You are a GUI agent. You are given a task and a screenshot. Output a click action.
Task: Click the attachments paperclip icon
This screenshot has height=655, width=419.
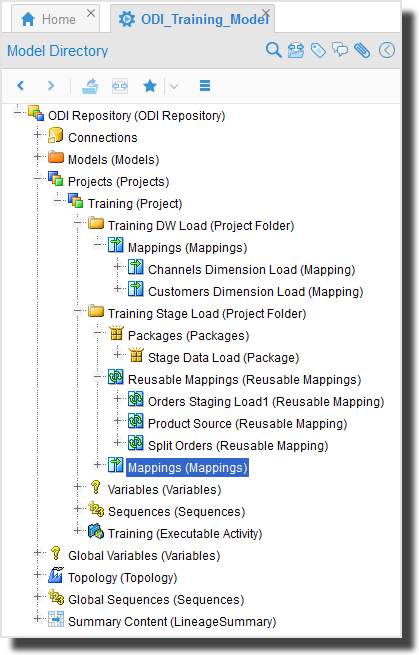pos(362,51)
